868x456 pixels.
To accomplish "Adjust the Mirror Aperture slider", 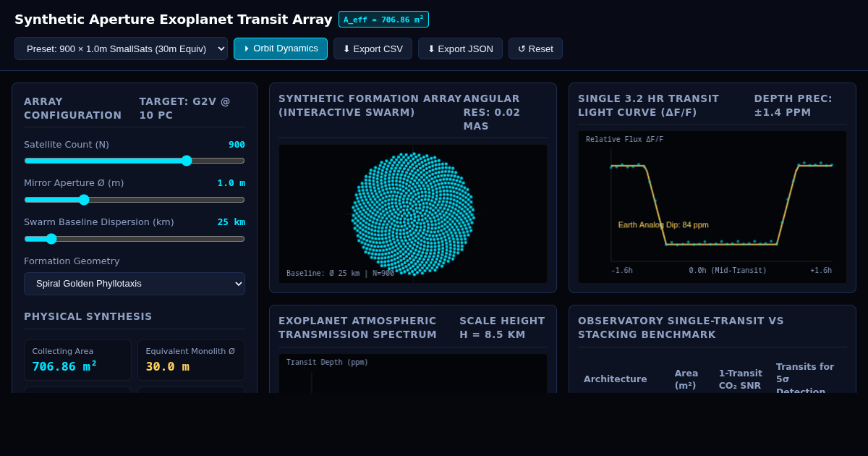I will tap(135, 200).
